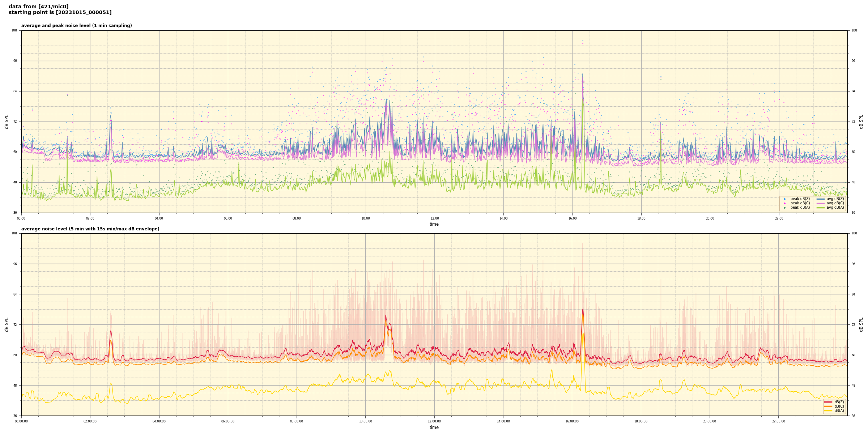Screen dimensions: 868x434
Task: Click red dB(Z) swatch in bottom legend
Action: tap(828, 402)
